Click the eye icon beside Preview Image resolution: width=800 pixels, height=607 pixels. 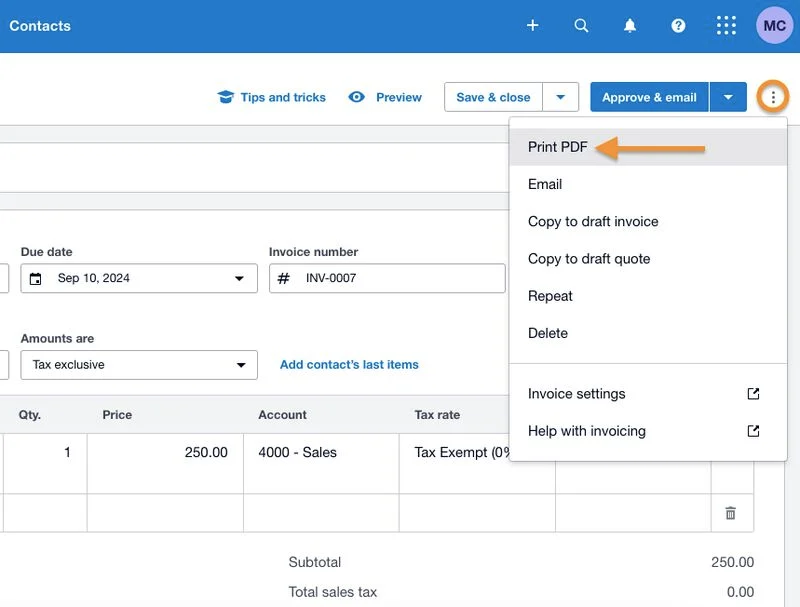[357, 97]
